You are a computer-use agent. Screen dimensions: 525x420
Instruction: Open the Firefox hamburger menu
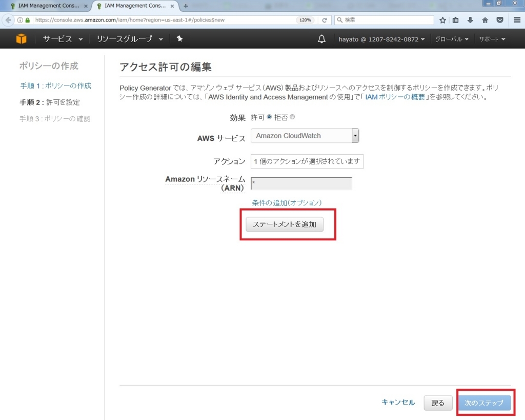click(x=517, y=20)
